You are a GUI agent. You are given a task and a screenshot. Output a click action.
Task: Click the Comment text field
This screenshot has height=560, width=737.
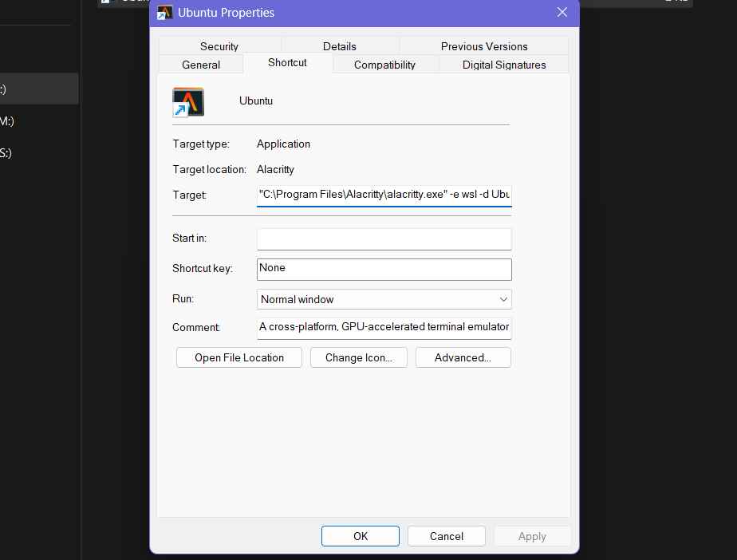tap(384, 328)
